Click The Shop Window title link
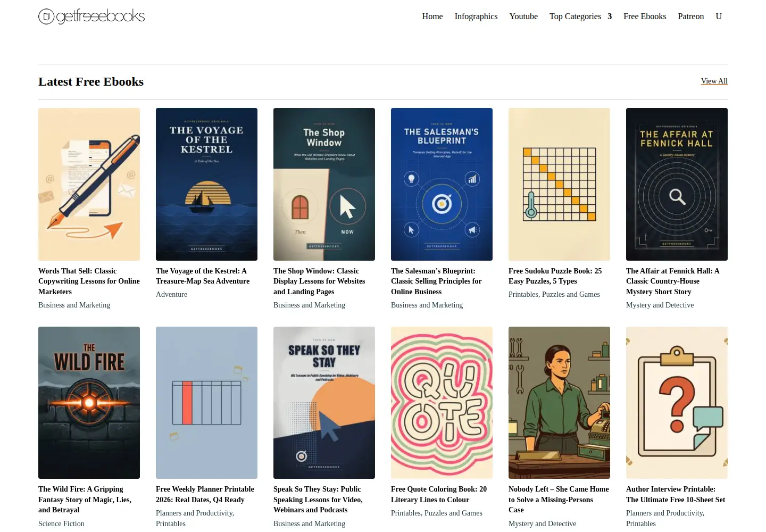The image size is (766, 532). [x=319, y=281]
